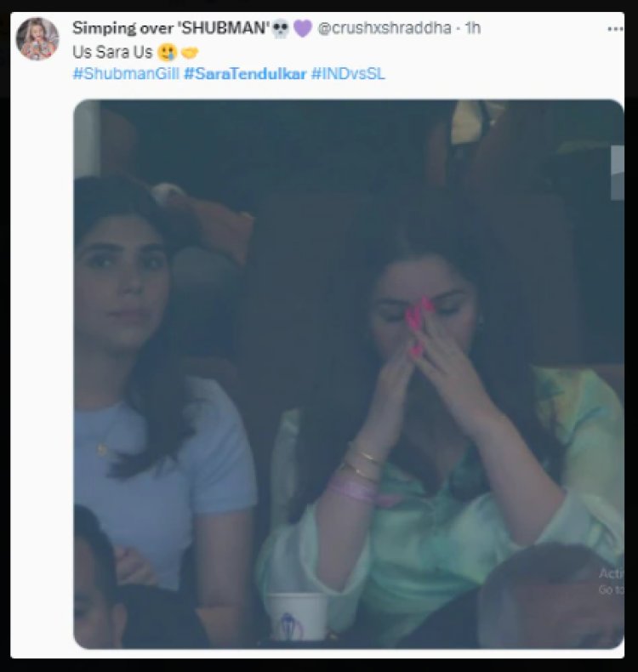
Task: Open the #INDvsSL hashtag
Action: click(x=348, y=74)
